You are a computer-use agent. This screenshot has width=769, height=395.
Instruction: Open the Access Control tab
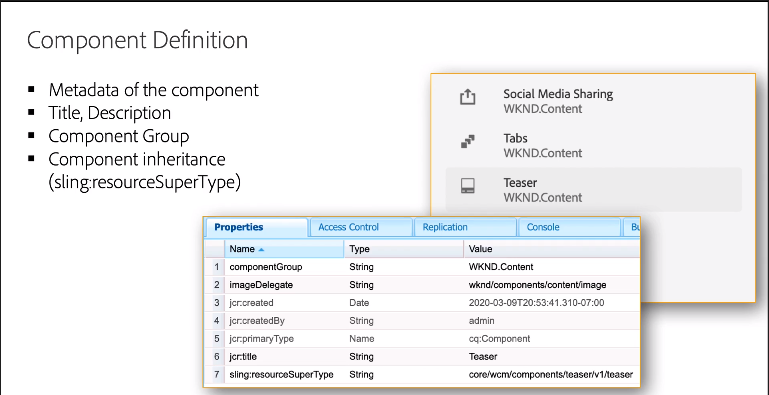[361, 228]
